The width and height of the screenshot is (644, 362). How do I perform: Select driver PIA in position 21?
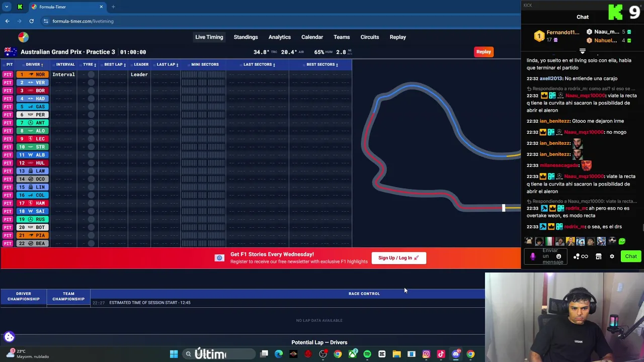[x=33, y=235]
